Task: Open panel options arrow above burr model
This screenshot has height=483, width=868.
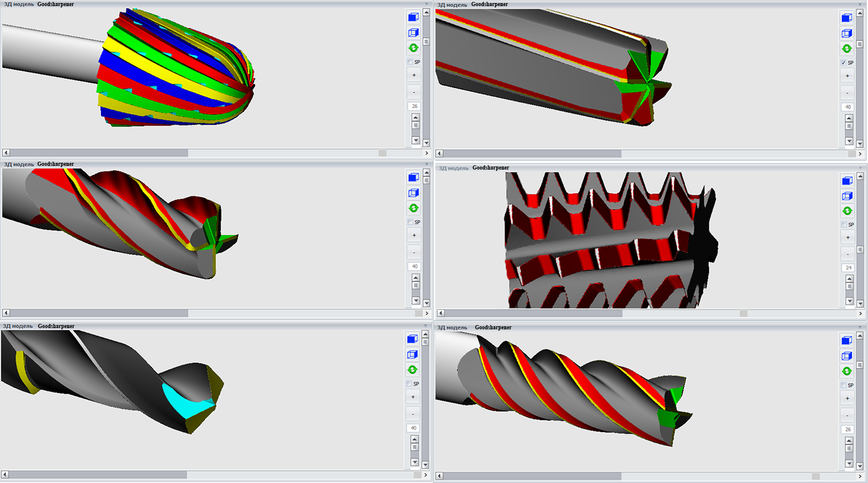Action: tap(426, 4)
